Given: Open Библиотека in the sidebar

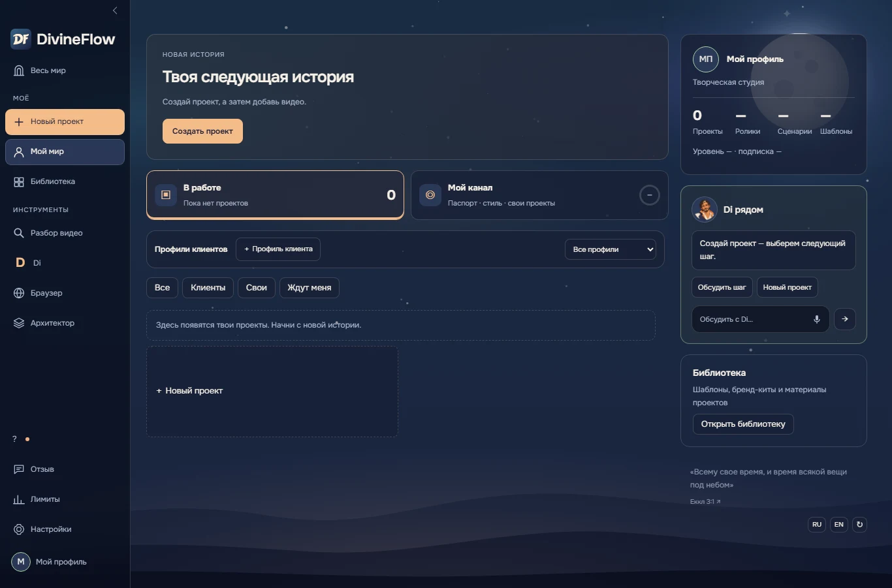Looking at the screenshot, I should pos(65,181).
